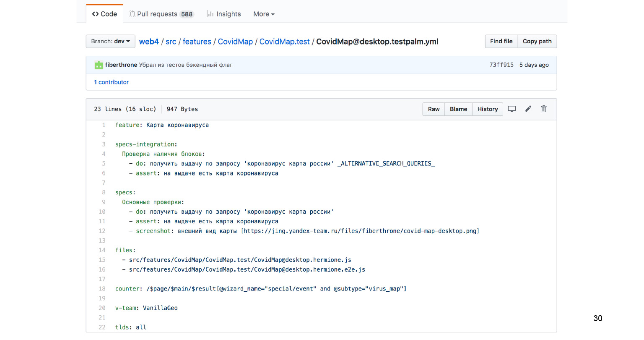Click the pull request icon

pos(132,14)
